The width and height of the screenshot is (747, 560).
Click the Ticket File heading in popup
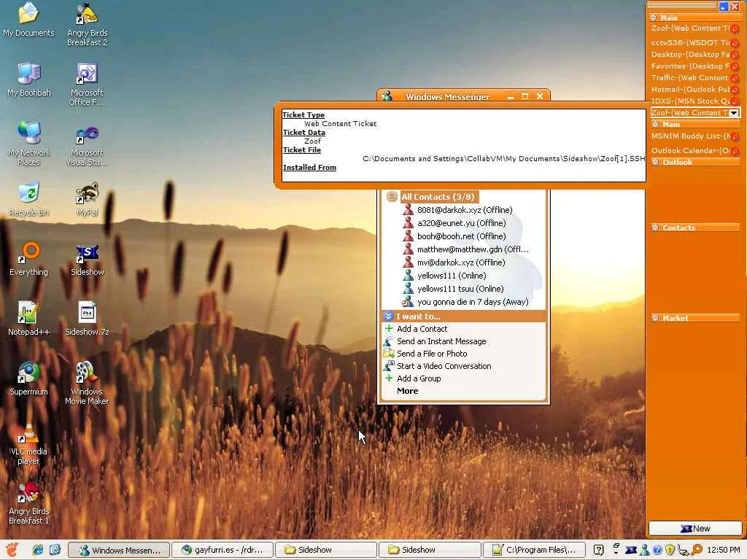[301, 150]
